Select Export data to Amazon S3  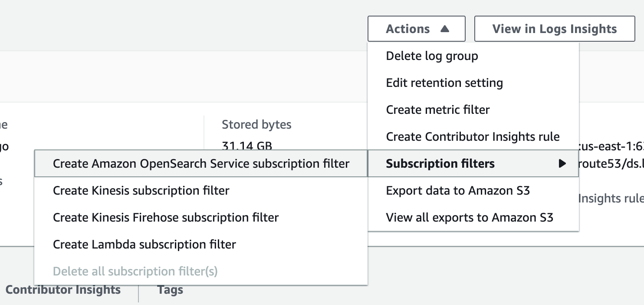[x=457, y=191]
